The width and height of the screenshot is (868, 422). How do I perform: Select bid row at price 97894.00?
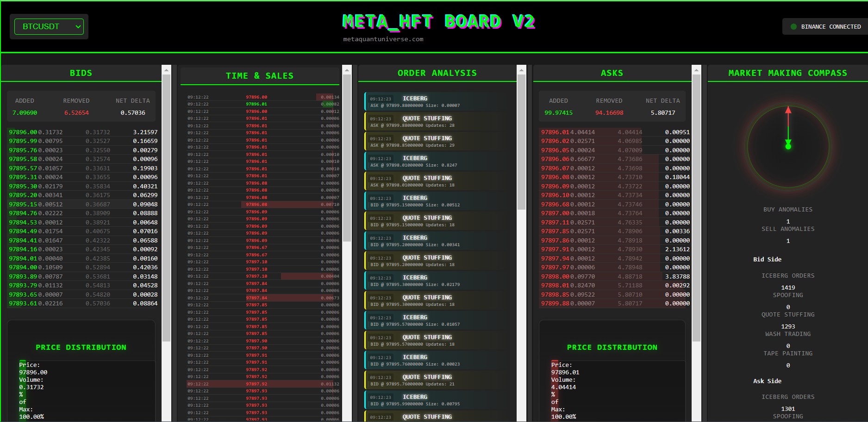point(83,267)
